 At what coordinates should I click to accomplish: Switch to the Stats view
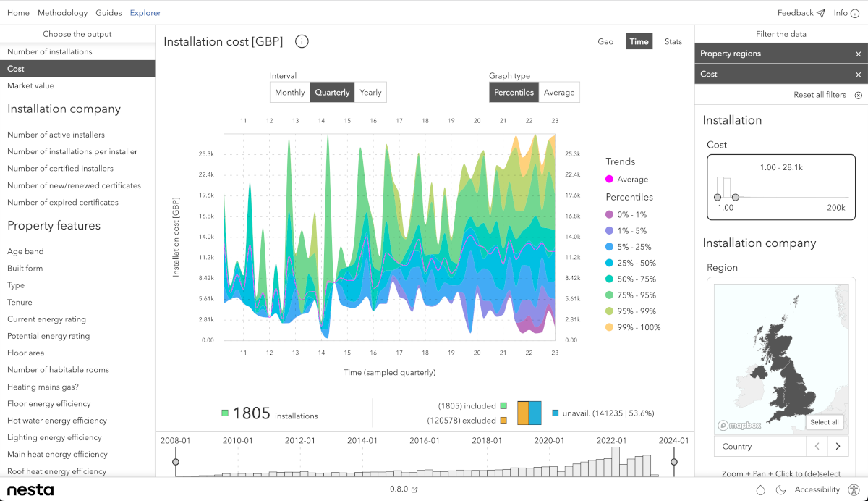(673, 41)
